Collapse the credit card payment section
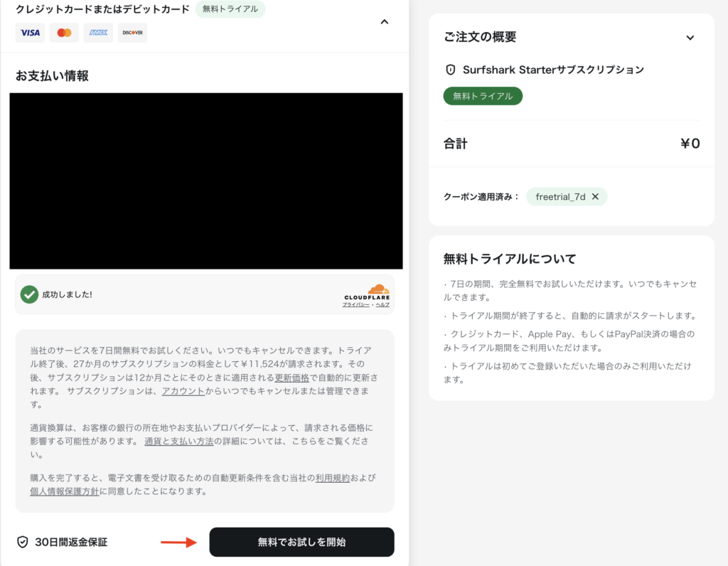The width and height of the screenshot is (728, 566). click(385, 22)
